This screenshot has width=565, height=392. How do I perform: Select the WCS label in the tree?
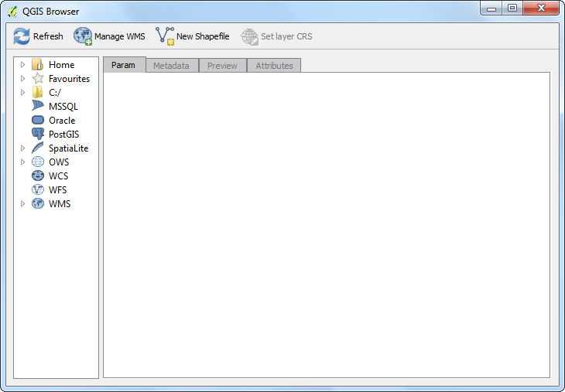point(58,176)
